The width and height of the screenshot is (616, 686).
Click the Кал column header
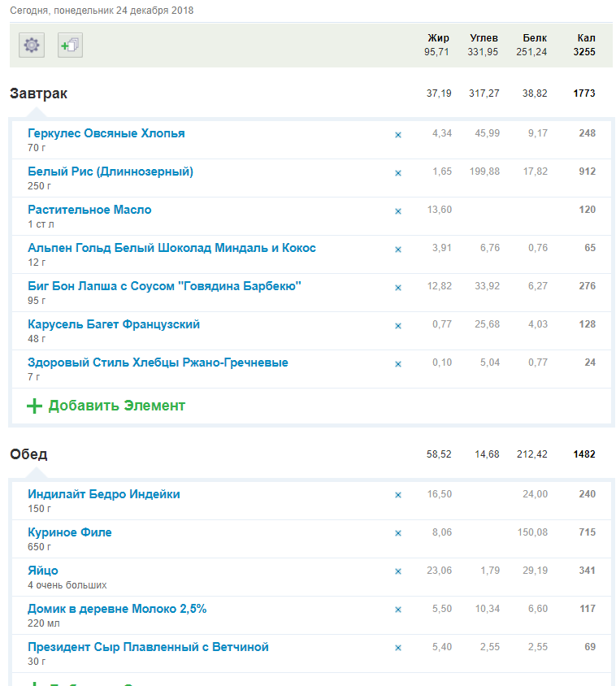586,38
